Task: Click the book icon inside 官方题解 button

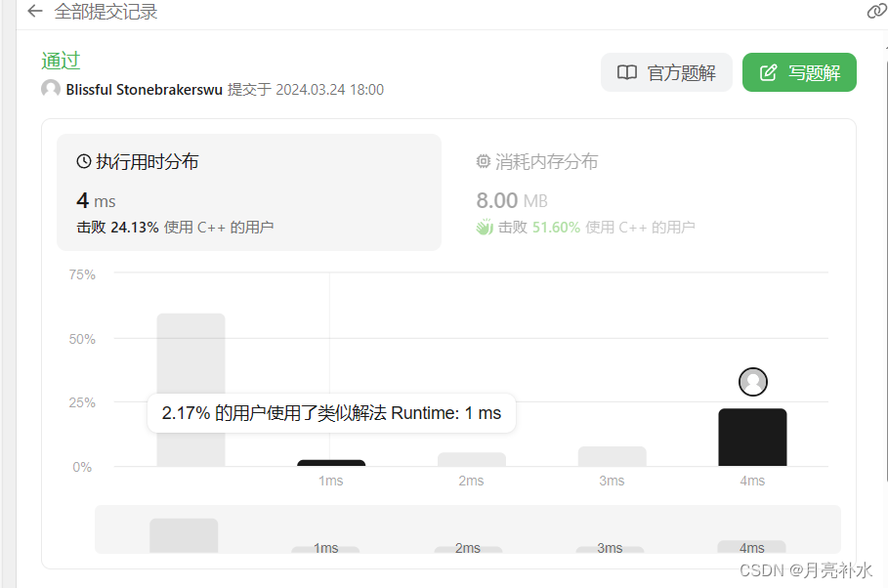Action: [x=627, y=72]
